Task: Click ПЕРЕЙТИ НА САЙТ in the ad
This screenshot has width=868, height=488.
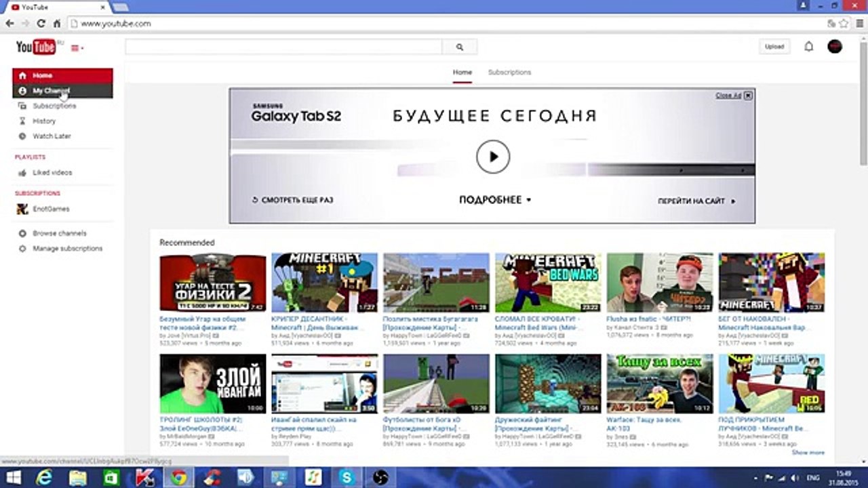Action: point(696,201)
